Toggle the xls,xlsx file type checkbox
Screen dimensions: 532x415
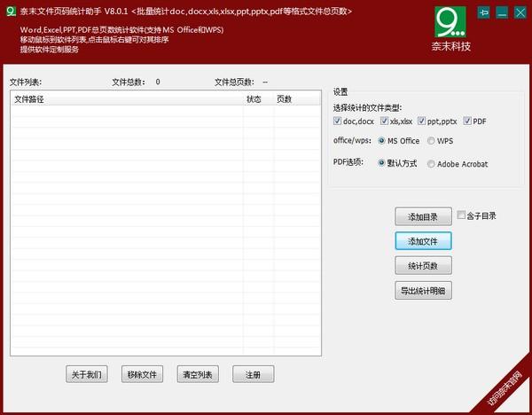pos(384,121)
